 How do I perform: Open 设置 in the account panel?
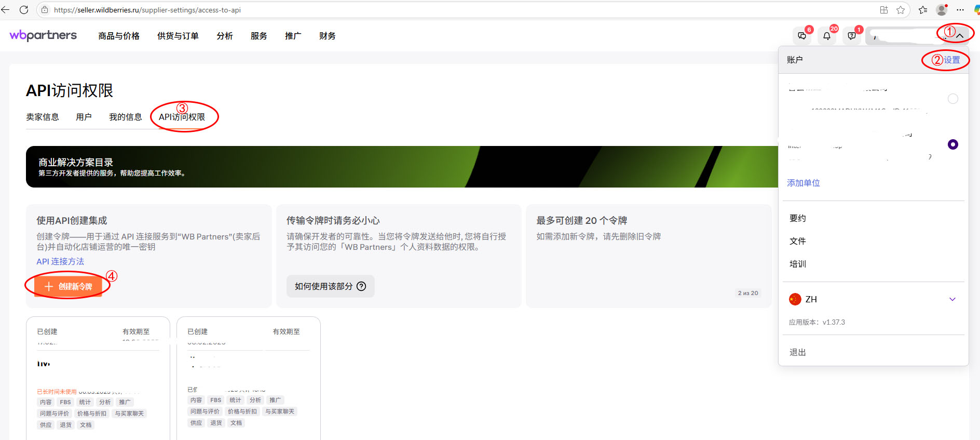click(x=951, y=60)
